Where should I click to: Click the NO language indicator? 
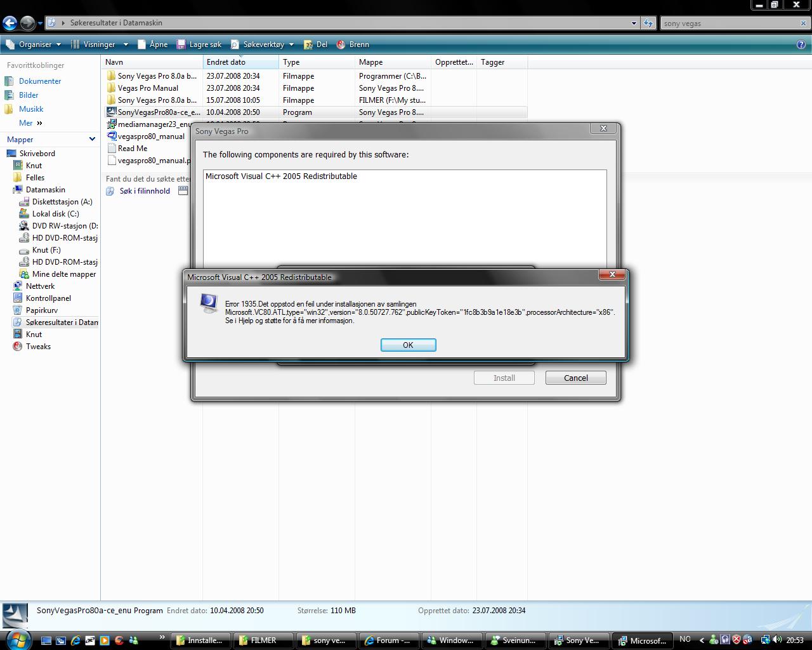(685, 639)
